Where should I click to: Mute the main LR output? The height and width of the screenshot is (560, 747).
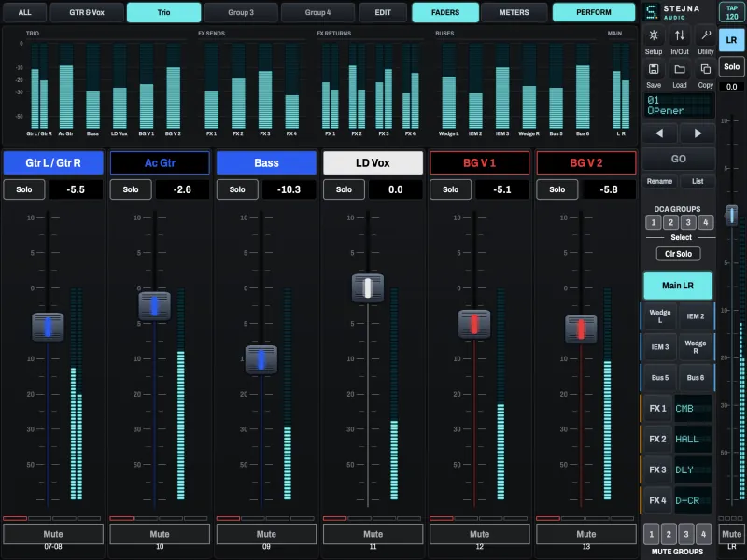pyautogui.click(x=731, y=534)
